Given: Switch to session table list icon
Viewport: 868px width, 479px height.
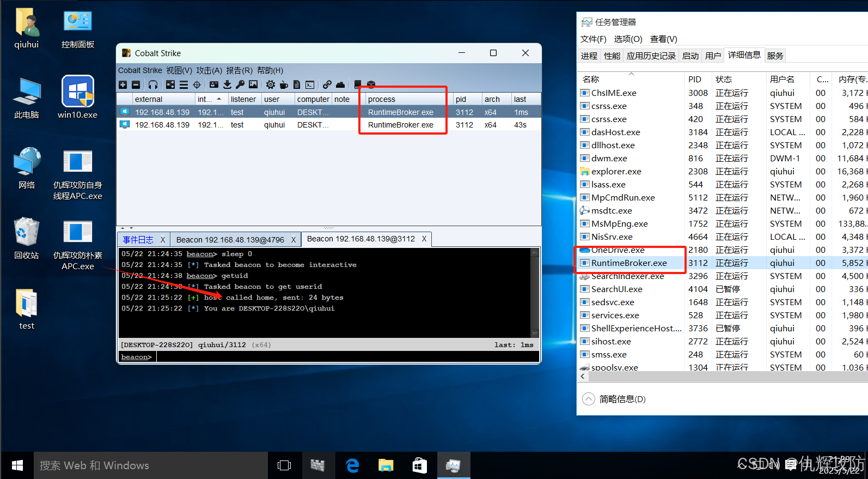Looking at the screenshot, I should pyautogui.click(x=184, y=84).
